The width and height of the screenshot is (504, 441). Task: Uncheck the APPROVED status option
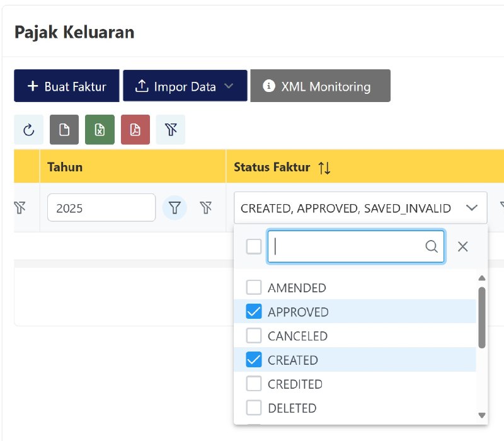coord(254,312)
